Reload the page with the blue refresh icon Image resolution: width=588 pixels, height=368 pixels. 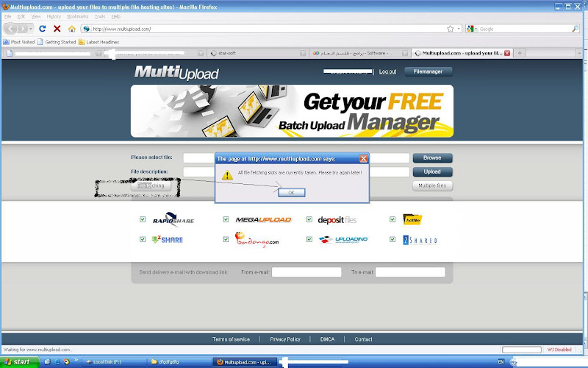coord(43,29)
